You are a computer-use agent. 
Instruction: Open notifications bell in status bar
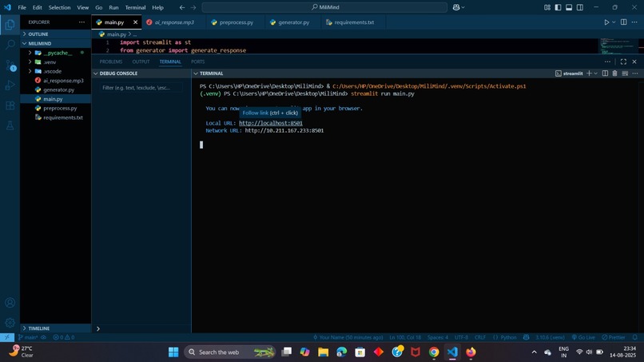pyautogui.click(x=634, y=337)
